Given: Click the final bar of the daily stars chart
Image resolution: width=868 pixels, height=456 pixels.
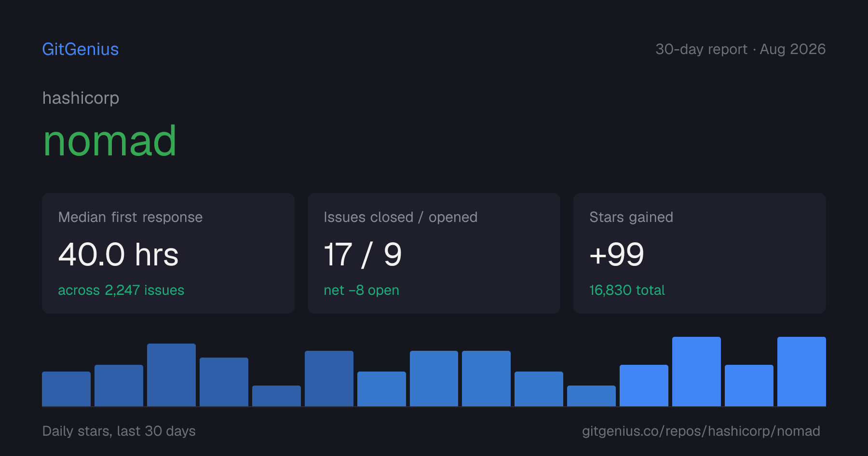Looking at the screenshot, I should [x=801, y=372].
